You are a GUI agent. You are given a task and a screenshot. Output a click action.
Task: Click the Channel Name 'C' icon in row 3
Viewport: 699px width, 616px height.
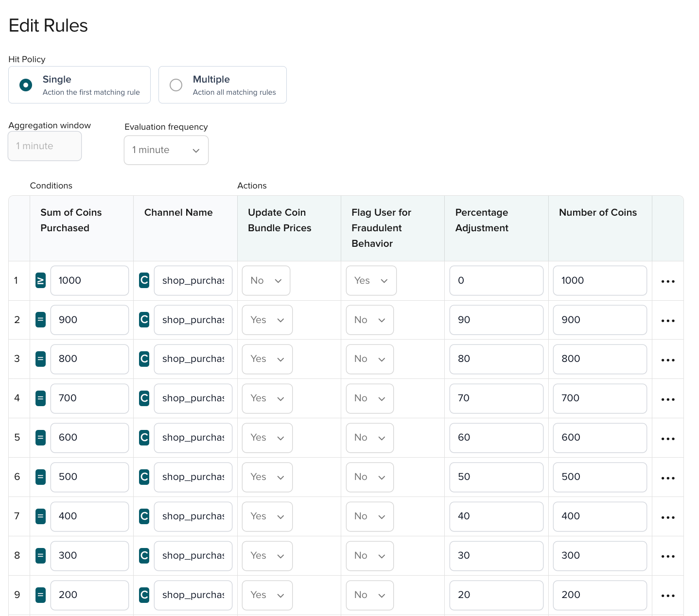pos(144,359)
